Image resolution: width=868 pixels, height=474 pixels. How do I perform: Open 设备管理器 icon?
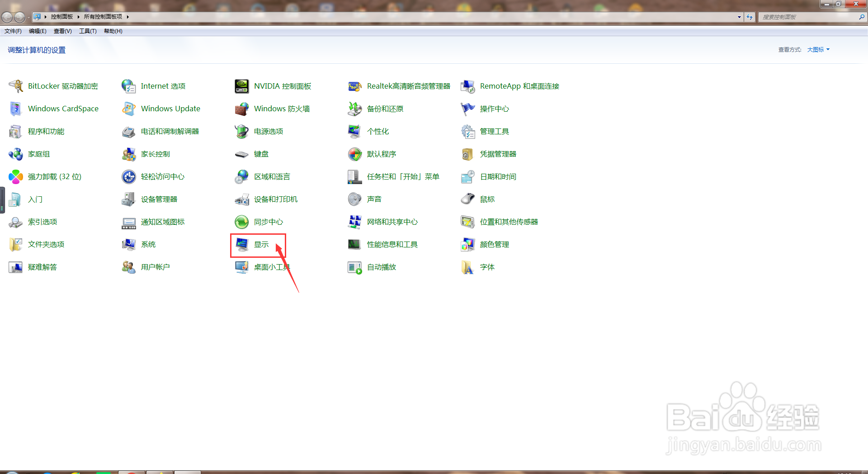tap(129, 199)
